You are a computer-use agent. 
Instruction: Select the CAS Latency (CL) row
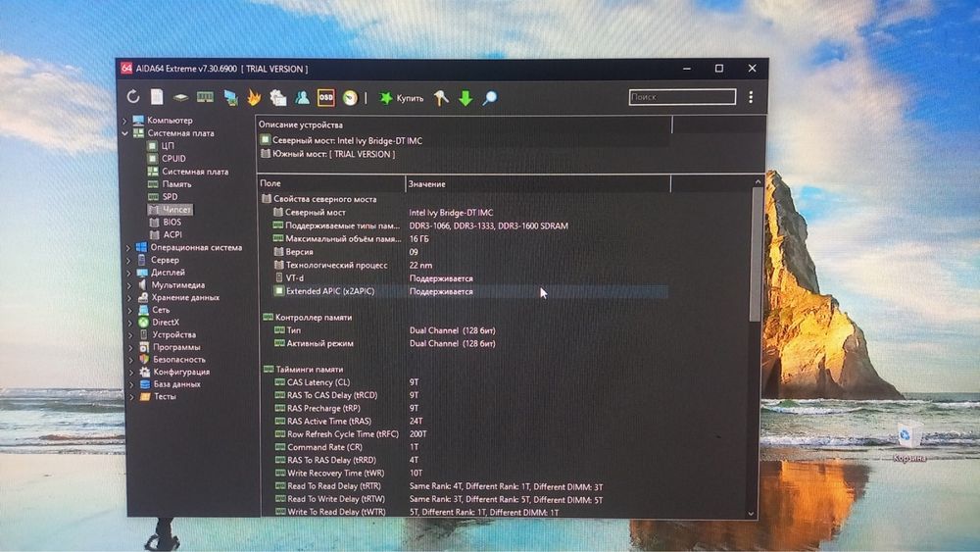pyautogui.click(x=471, y=382)
